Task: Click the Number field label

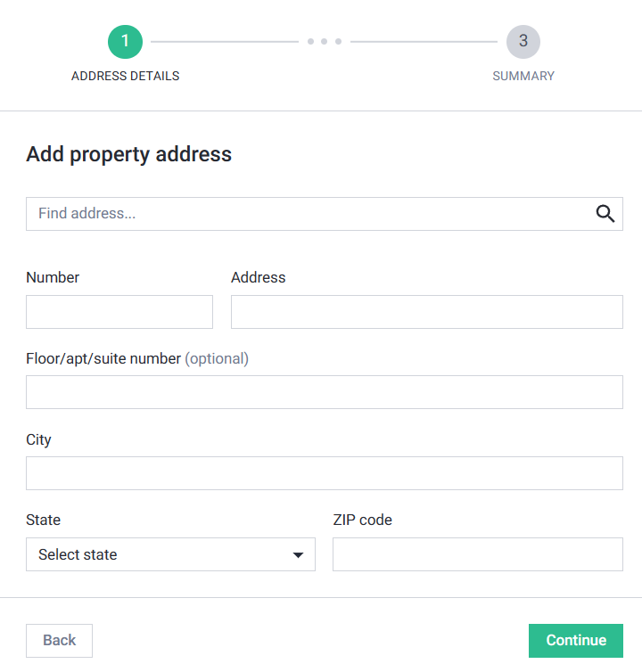Action: coord(53,278)
